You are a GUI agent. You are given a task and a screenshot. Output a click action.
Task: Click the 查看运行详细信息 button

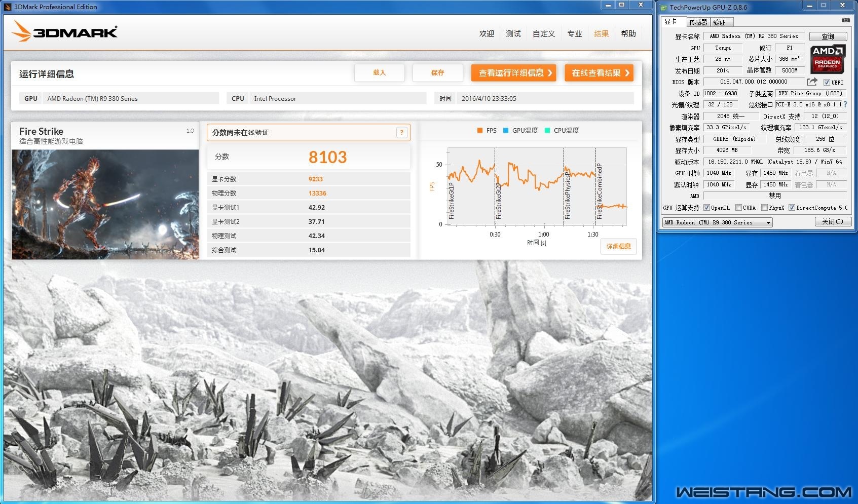click(514, 73)
